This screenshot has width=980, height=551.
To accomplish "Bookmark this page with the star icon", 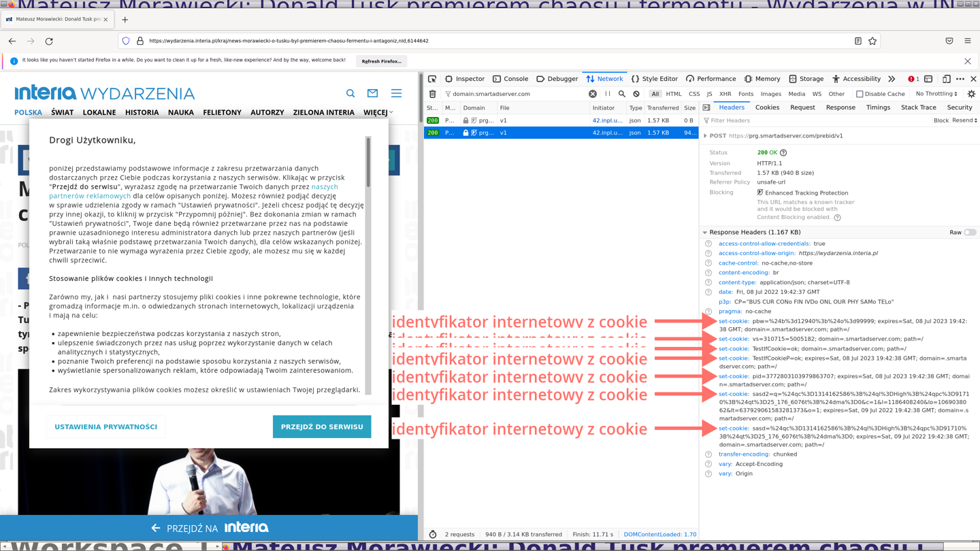I will point(872,41).
